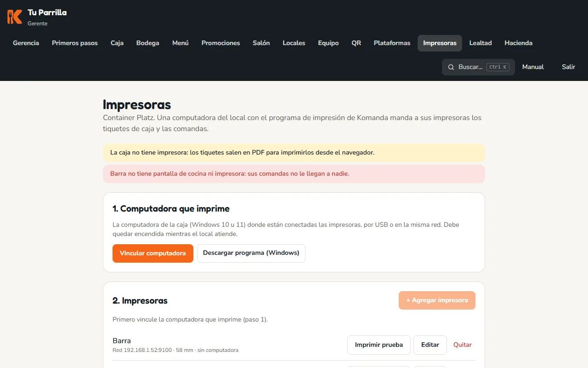
Task: Select the active Impresoras tab
Action: click(x=440, y=43)
